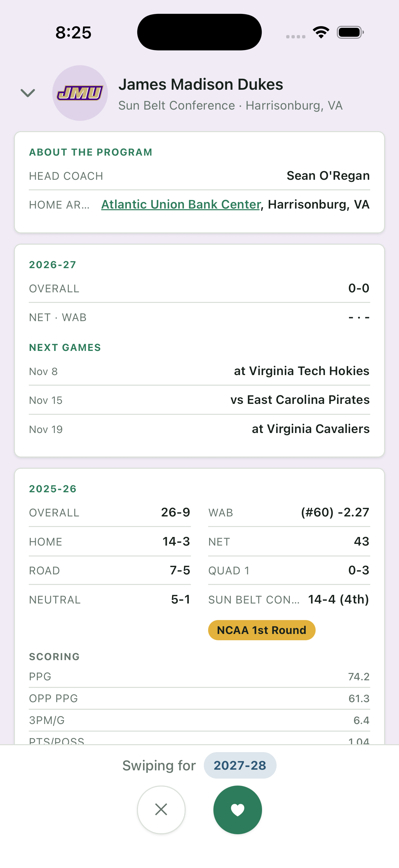Tap the green heart like button
The width and height of the screenshot is (399, 868).
[x=237, y=810]
